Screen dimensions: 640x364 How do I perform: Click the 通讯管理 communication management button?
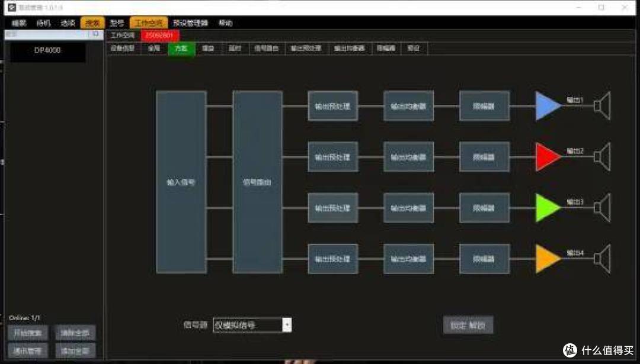[x=28, y=350]
